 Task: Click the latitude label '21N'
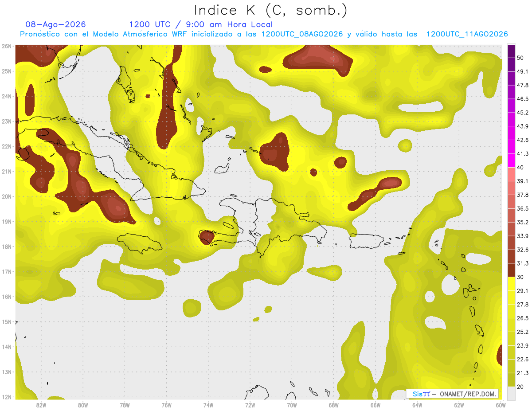click(7, 172)
